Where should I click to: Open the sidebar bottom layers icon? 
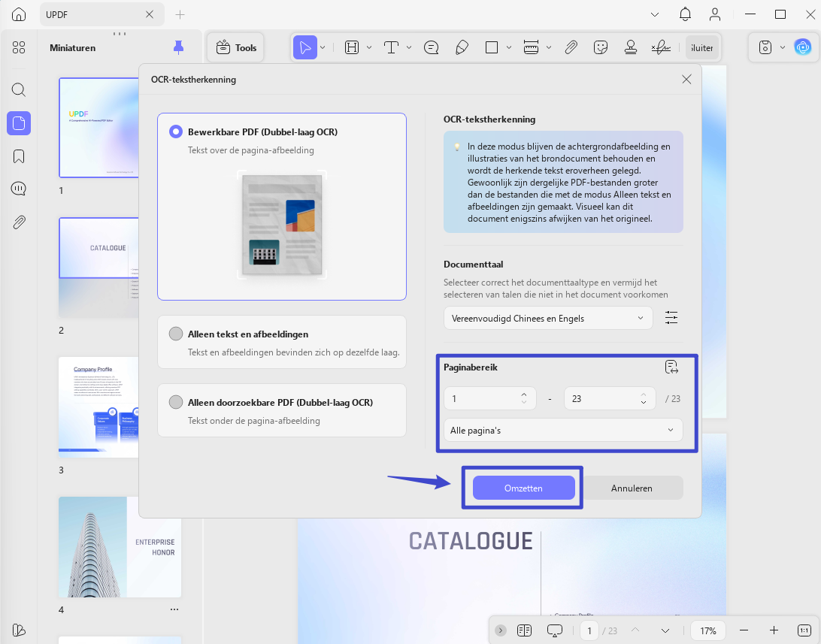pyautogui.click(x=19, y=630)
